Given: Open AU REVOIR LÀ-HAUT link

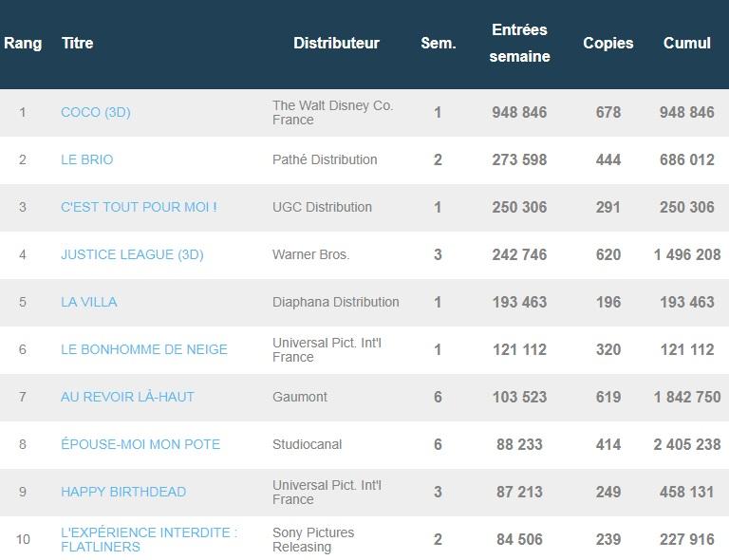Looking at the screenshot, I should coord(127,397).
